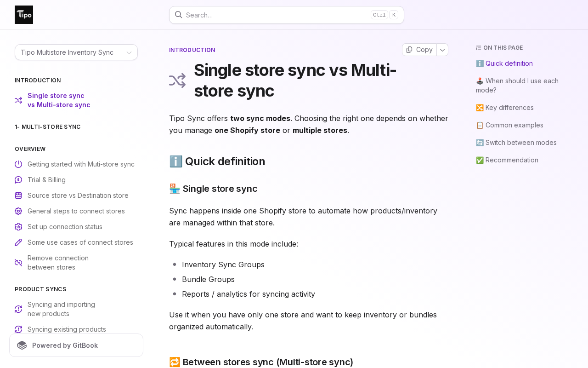The width and height of the screenshot is (588, 368).
Task: Click the Between stores sync (Multi-store sync) heading
Action: tap(261, 362)
